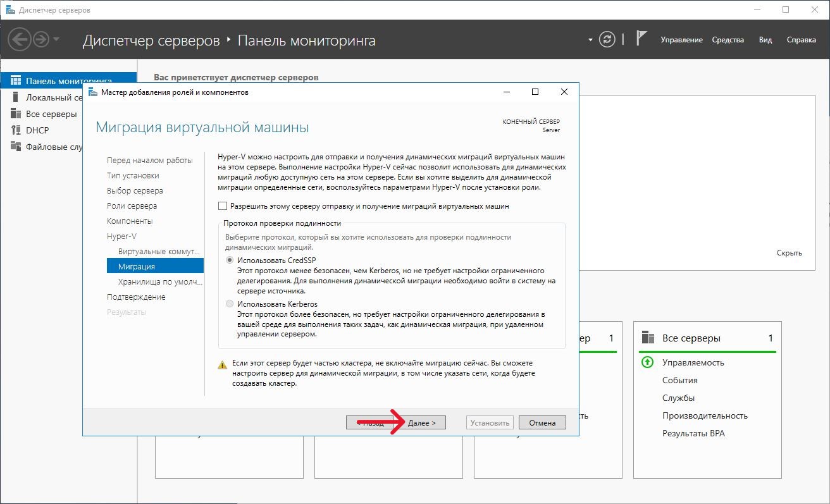
Task: Open the Вид menu
Action: click(765, 40)
